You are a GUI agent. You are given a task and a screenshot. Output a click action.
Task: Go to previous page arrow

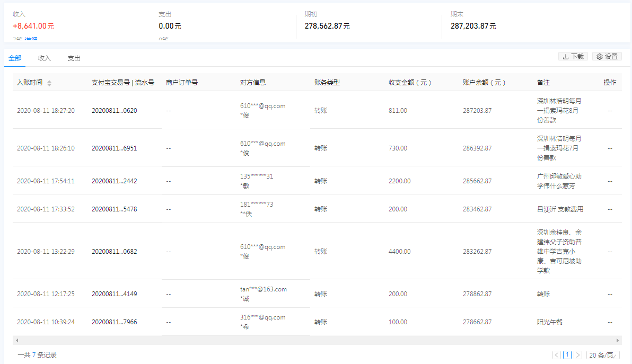point(557,355)
